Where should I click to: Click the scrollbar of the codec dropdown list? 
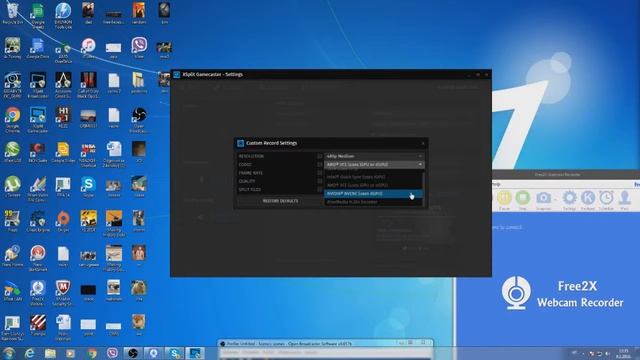pyautogui.click(x=423, y=189)
